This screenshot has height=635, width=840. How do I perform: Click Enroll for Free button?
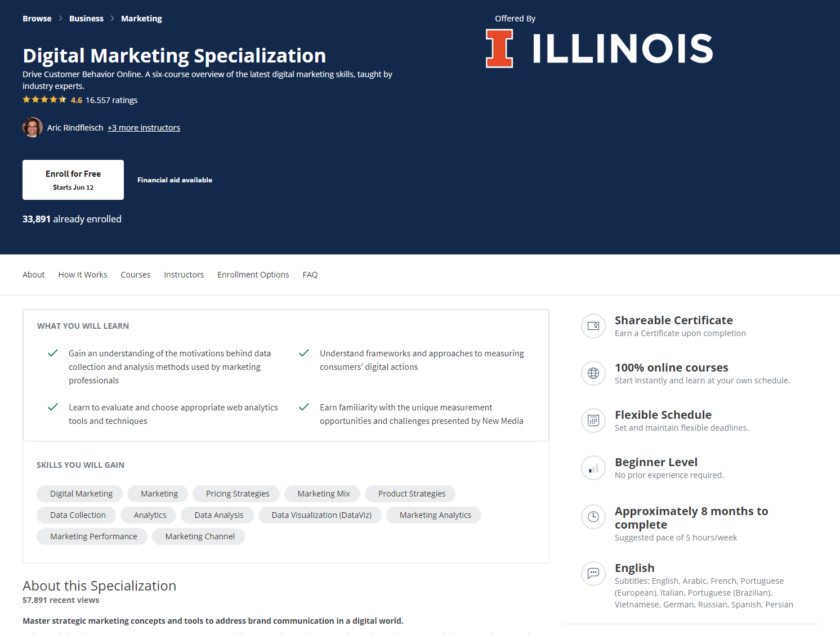(x=73, y=180)
